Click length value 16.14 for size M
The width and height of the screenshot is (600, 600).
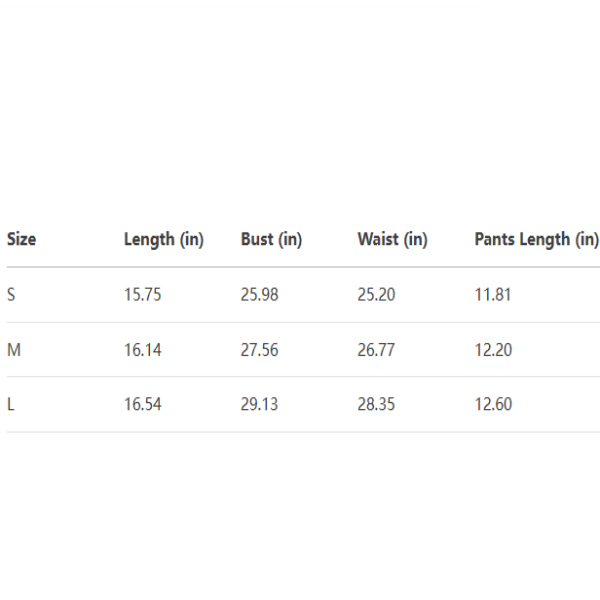pos(143,350)
